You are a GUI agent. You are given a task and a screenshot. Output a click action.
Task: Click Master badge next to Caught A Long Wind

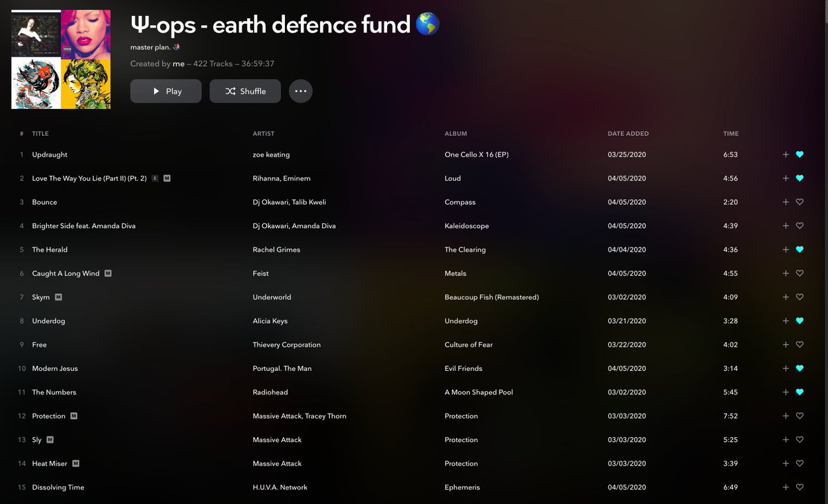[108, 273]
